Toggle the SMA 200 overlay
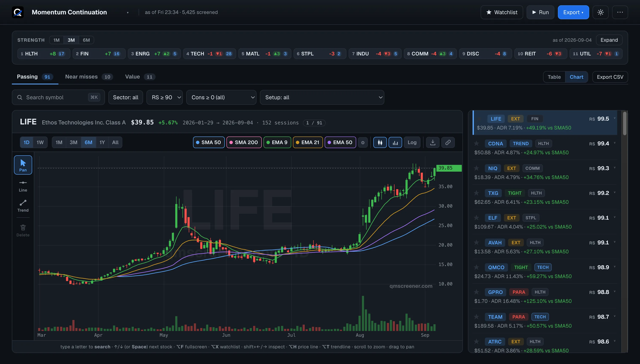This screenshot has width=640, height=364. (x=244, y=142)
